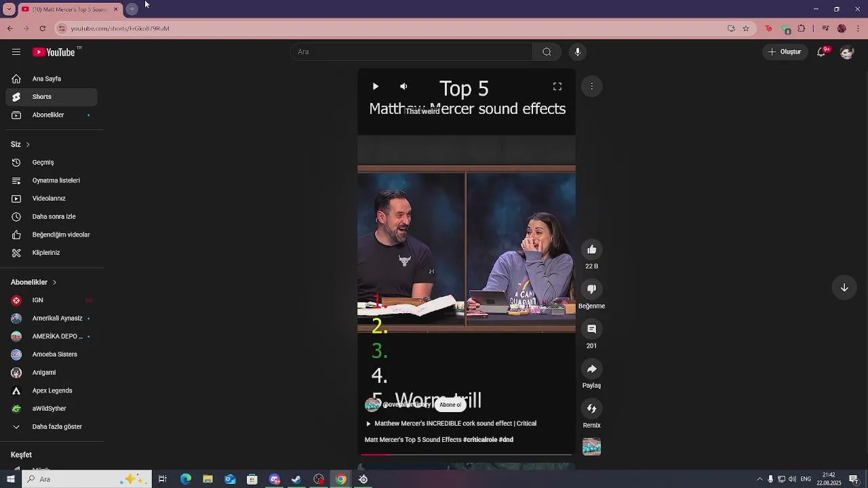This screenshot has height=488, width=868.
Task: Open the IGN channel subscription
Action: point(52,300)
